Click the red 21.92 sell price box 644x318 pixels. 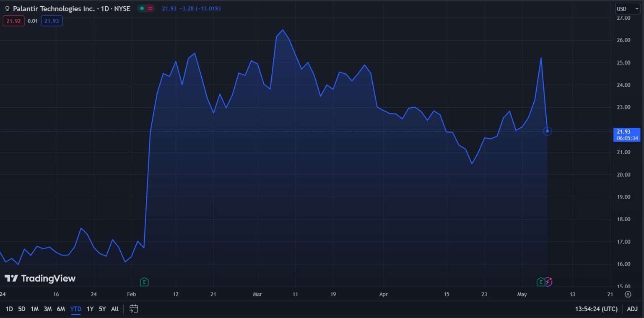14,21
